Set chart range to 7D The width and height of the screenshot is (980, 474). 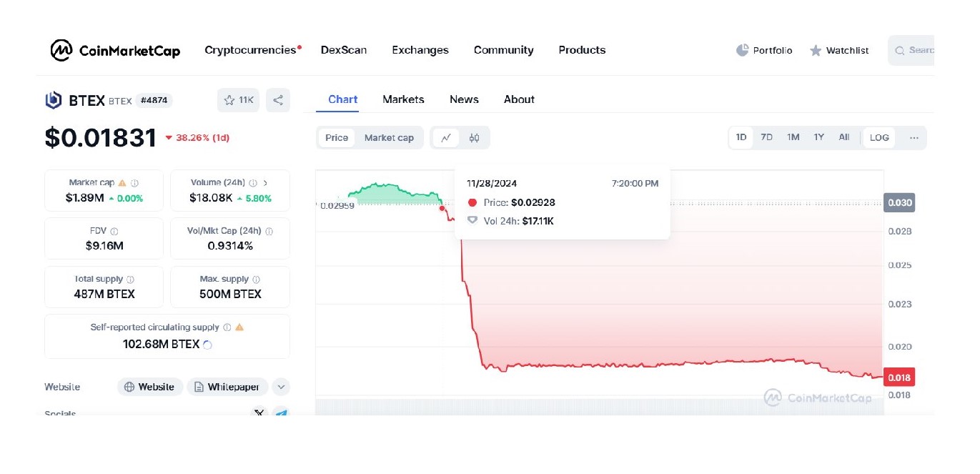coord(766,137)
